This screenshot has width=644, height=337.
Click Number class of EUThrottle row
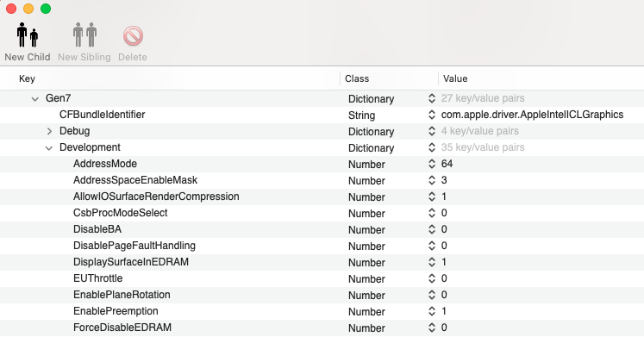[366, 279]
